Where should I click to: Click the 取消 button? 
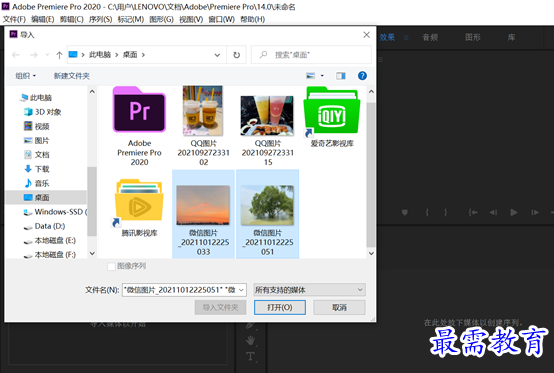[x=339, y=307]
